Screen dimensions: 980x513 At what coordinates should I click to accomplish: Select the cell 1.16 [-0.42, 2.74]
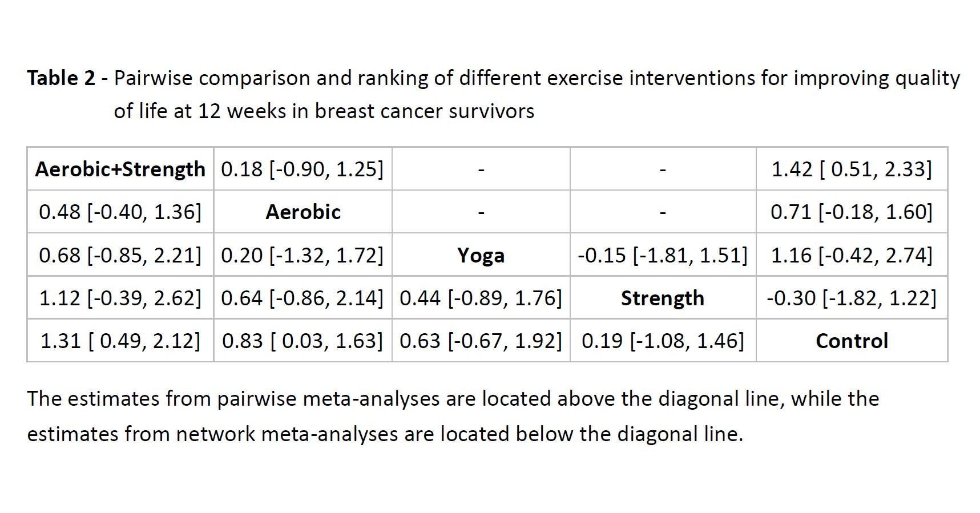(x=852, y=255)
